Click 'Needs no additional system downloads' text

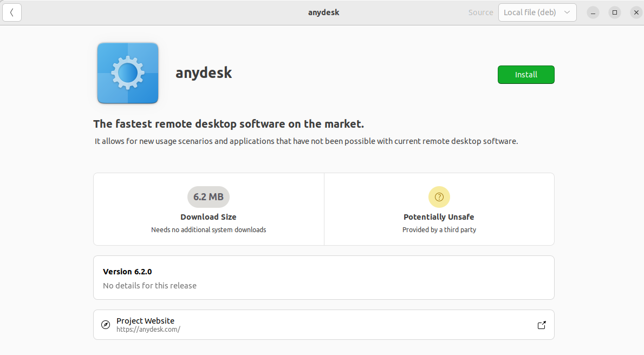click(x=209, y=229)
